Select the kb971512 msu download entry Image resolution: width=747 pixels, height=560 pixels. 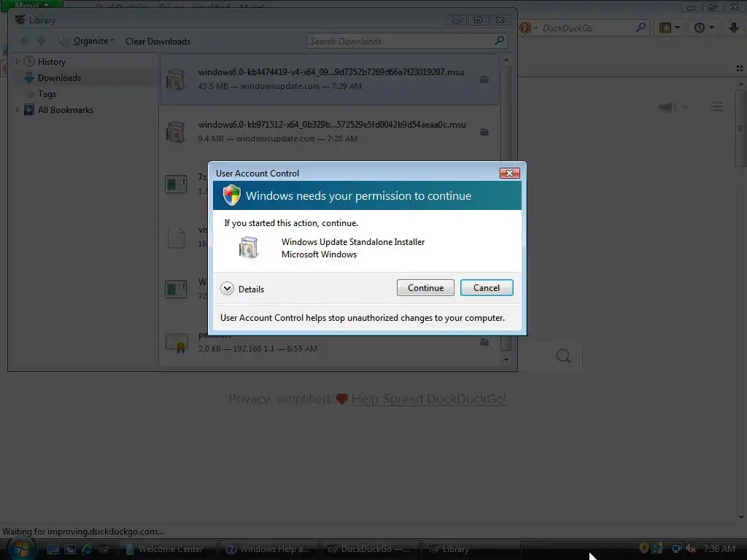[x=329, y=131]
